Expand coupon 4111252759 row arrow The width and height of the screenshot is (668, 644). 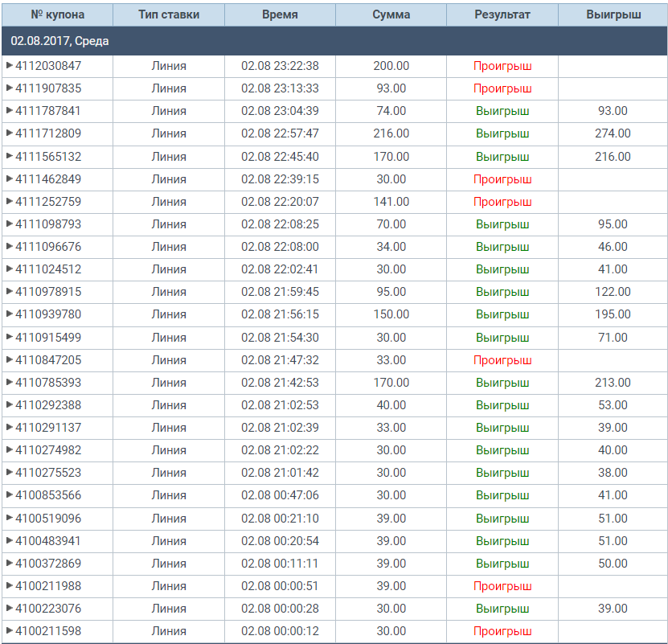(10, 202)
